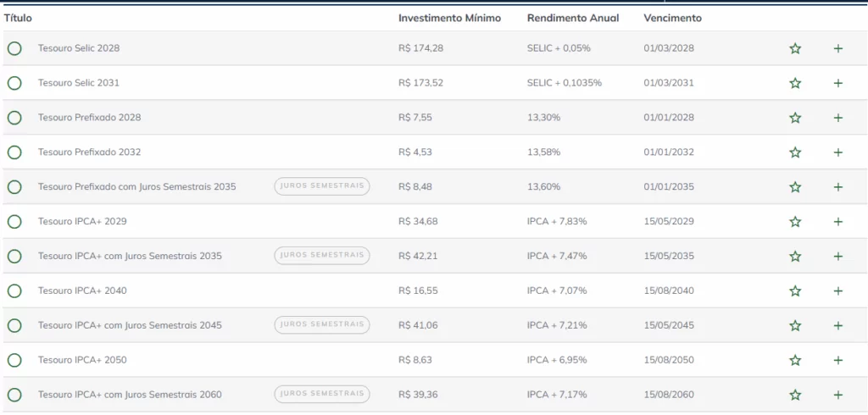Favorite Tesouro Selic 2028 with star icon
This screenshot has width=868, height=415.
(x=795, y=48)
